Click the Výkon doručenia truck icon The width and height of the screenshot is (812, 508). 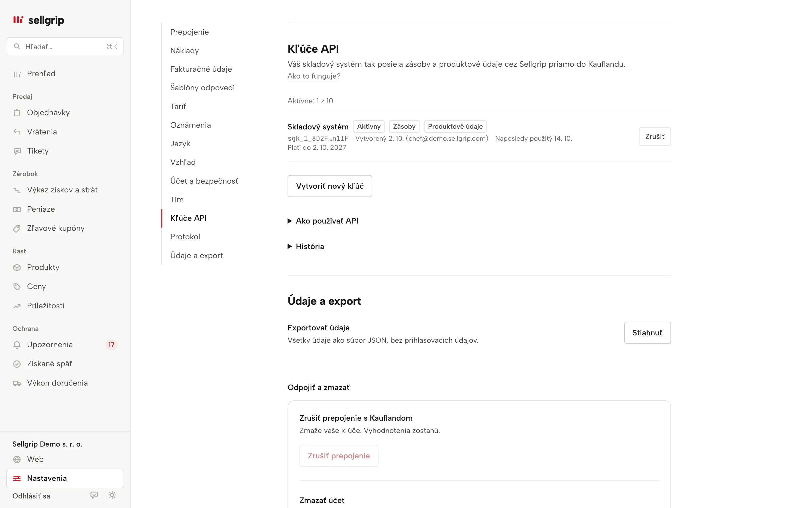(17, 383)
